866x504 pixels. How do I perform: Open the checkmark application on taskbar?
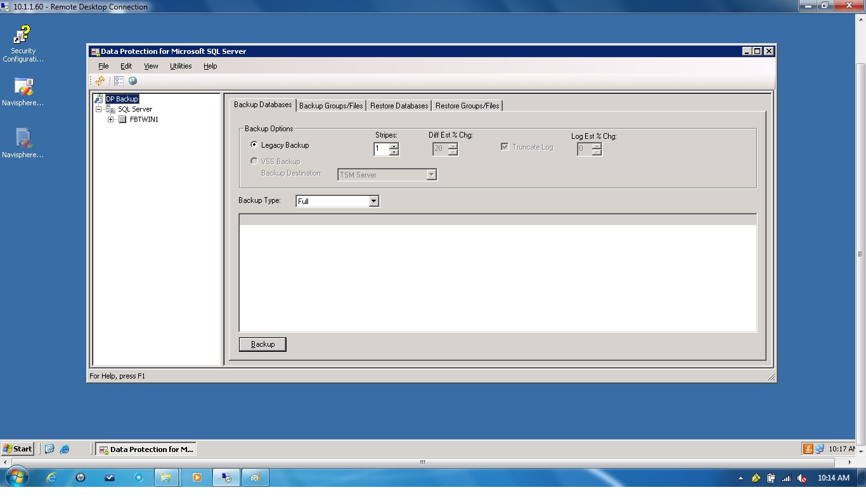coord(110,477)
